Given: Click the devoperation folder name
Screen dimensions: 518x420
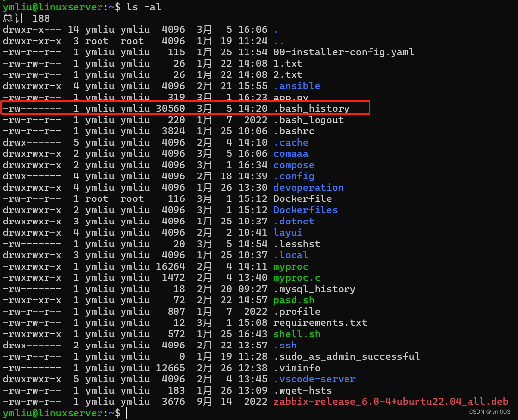Looking at the screenshot, I should pyautogui.click(x=309, y=187).
